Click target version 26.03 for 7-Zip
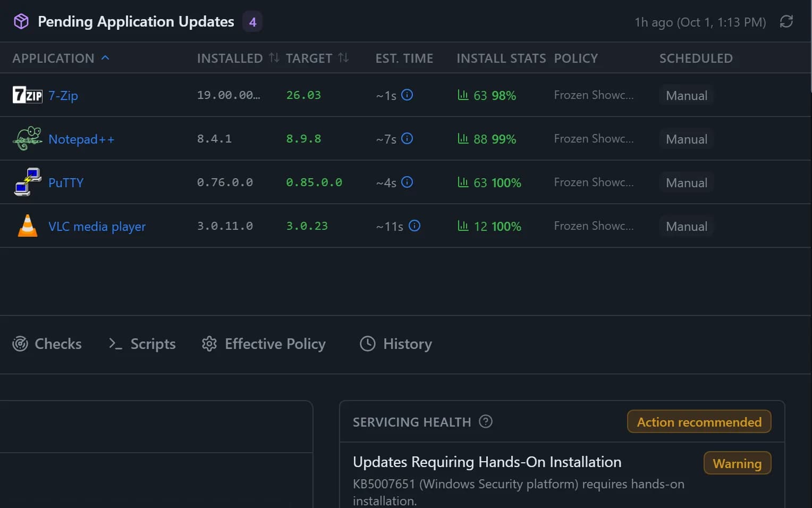This screenshot has width=812, height=508. click(303, 95)
